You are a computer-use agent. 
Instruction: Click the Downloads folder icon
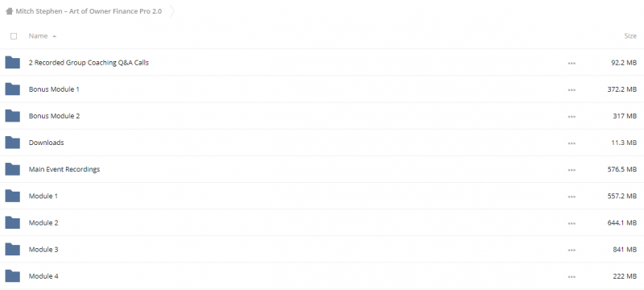point(12,143)
